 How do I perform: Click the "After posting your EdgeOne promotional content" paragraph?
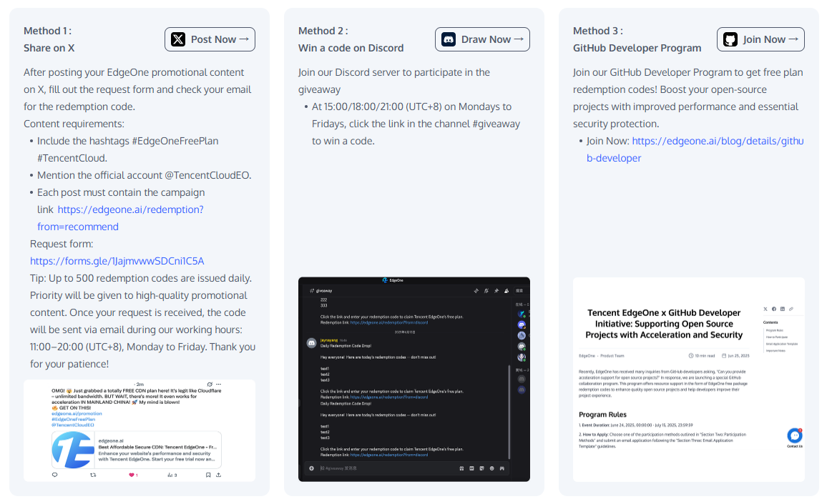[137, 89]
